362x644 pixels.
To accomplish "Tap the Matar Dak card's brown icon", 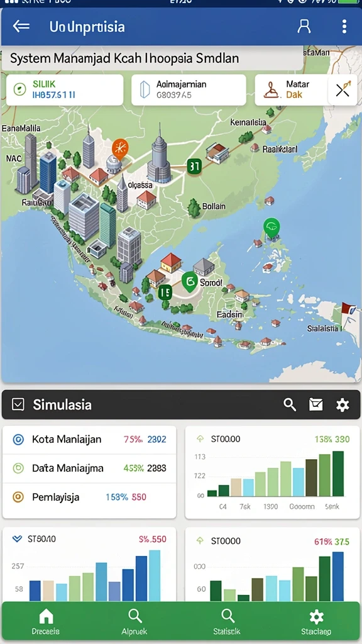I will point(271,89).
